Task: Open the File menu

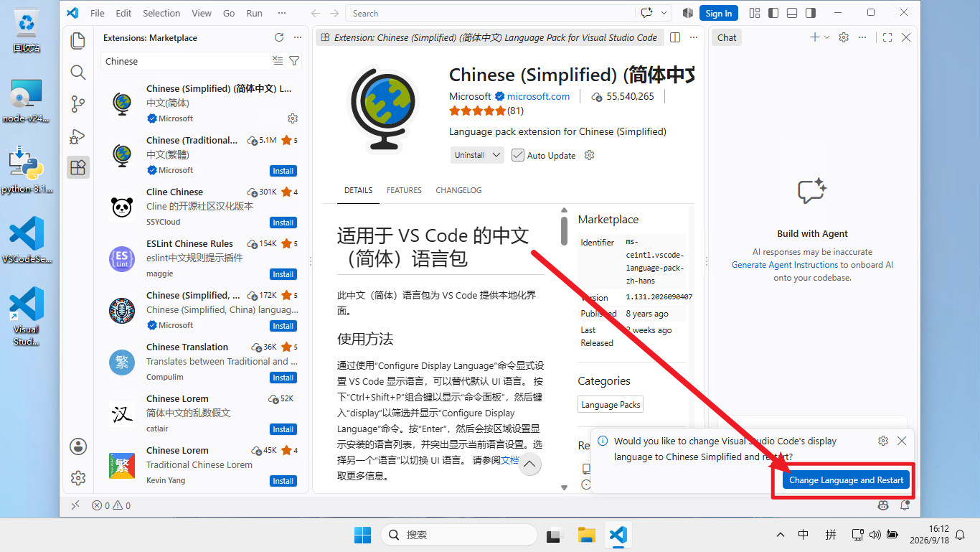Action: tap(98, 13)
